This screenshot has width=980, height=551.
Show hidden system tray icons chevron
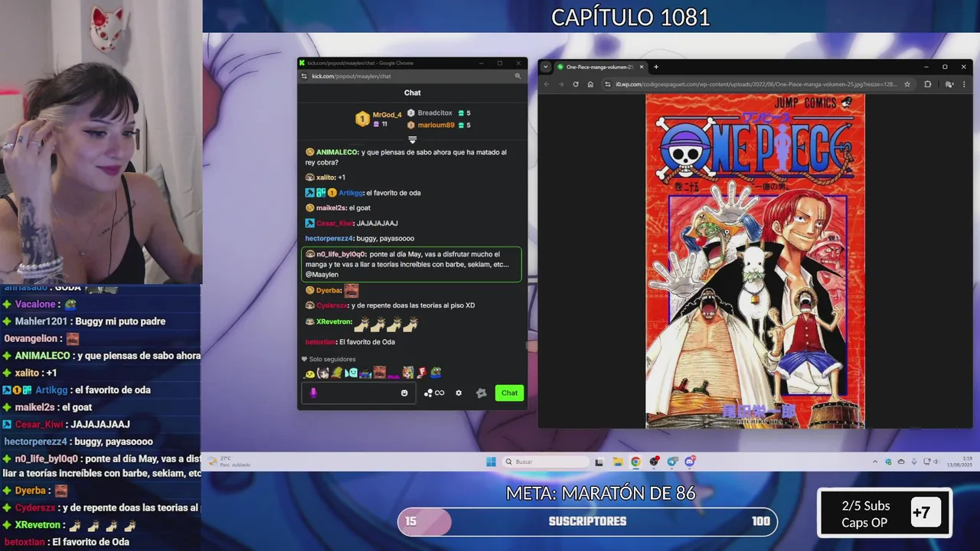875,461
